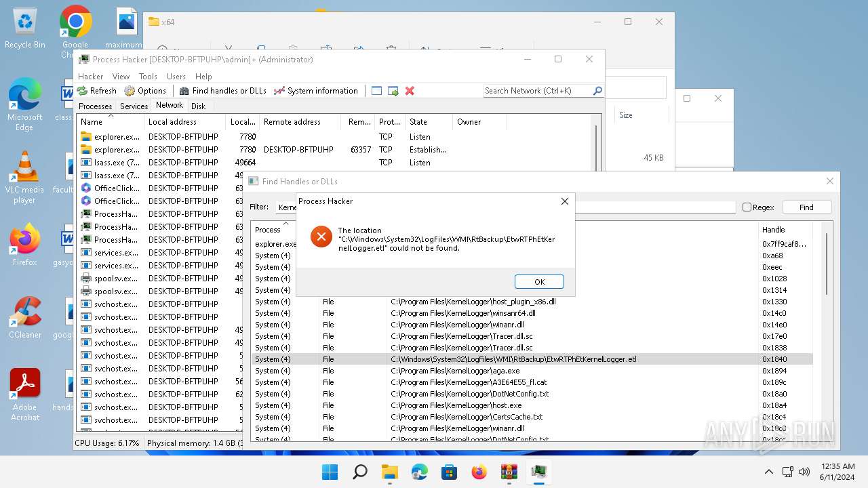
Task: Sort by Remote address column header
Action: point(300,122)
